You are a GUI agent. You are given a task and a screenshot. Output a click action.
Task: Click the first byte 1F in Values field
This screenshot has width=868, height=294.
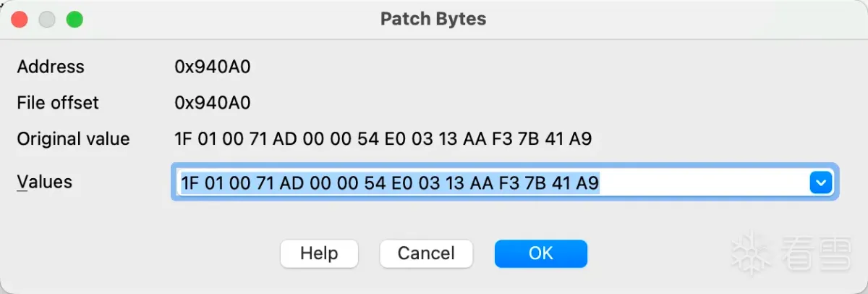click(x=190, y=183)
